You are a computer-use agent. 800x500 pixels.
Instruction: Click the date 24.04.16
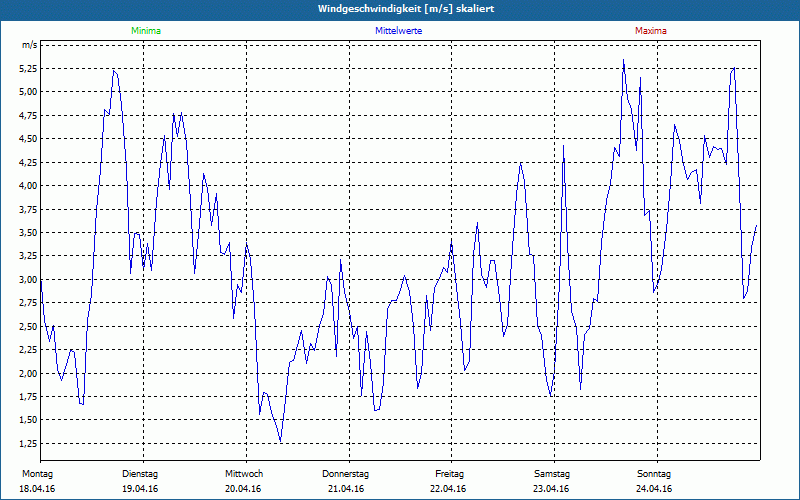point(654,489)
